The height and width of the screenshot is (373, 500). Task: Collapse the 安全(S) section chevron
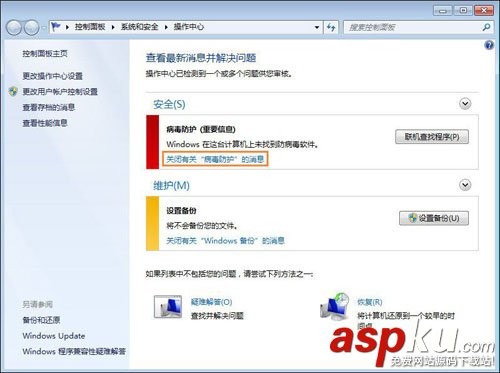(x=465, y=104)
